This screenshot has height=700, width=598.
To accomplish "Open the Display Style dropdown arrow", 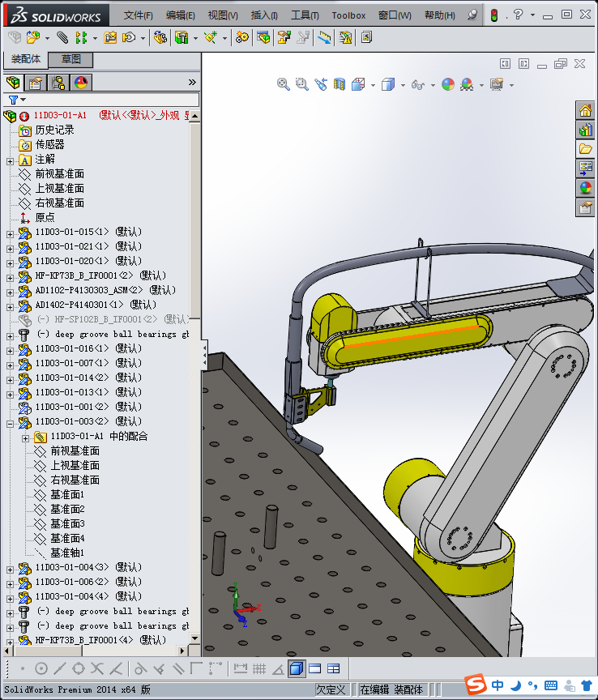I will pyautogui.click(x=403, y=85).
